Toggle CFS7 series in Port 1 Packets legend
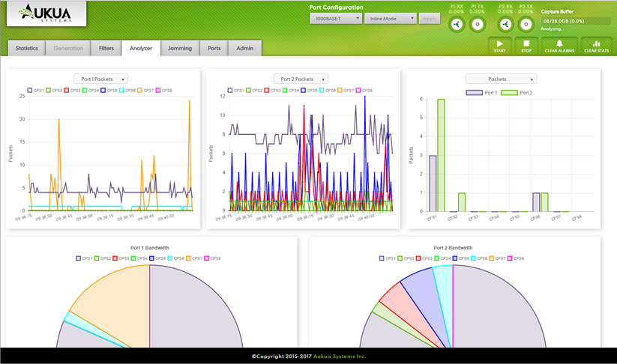The image size is (617, 364). [145, 90]
